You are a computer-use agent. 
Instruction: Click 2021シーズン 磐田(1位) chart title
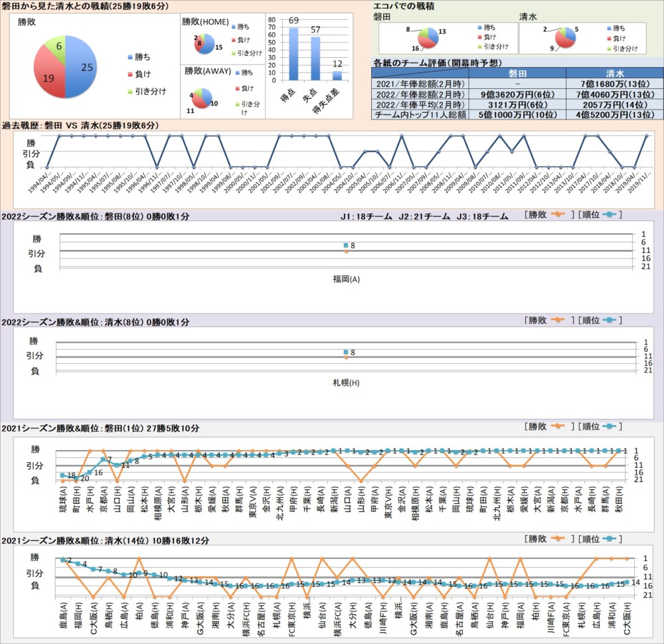coord(100,428)
